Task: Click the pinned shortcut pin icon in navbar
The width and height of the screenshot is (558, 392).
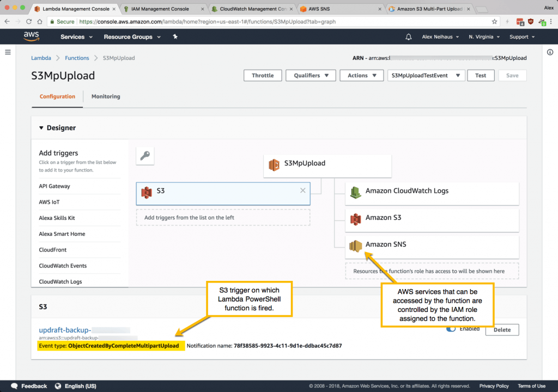Action: coord(174,36)
